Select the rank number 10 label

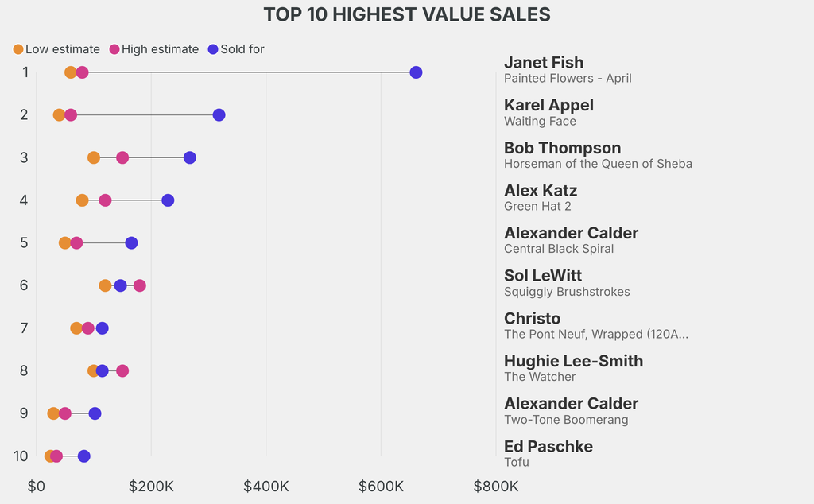[21, 456]
